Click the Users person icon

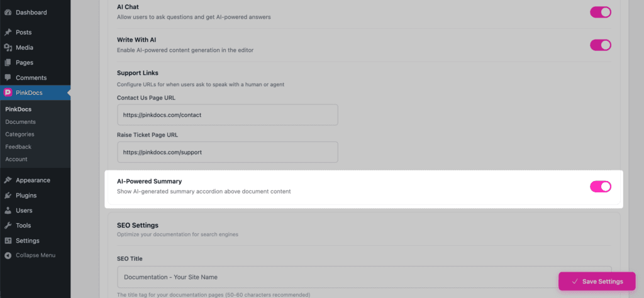8,210
